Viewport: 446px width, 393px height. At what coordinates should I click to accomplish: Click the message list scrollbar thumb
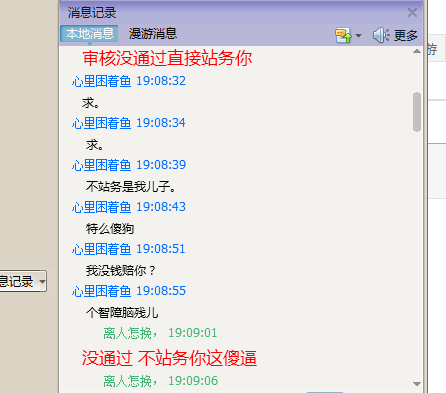(417, 112)
